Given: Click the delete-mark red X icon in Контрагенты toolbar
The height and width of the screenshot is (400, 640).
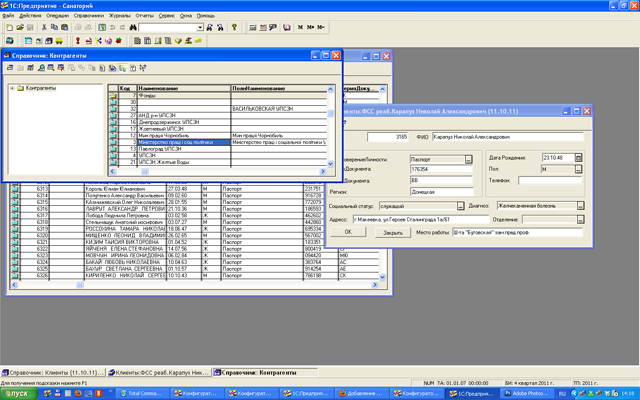Looking at the screenshot, I should coord(61,68).
